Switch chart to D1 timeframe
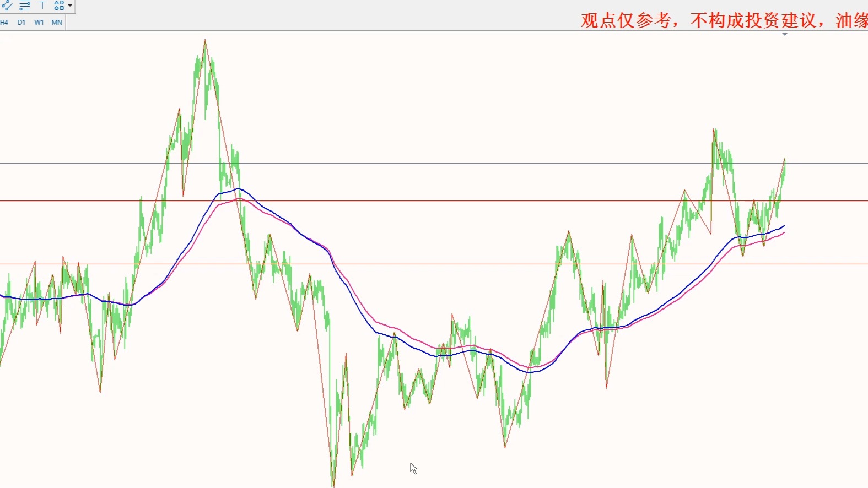This screenshot has height=488, width=868. tap(21, 23)
